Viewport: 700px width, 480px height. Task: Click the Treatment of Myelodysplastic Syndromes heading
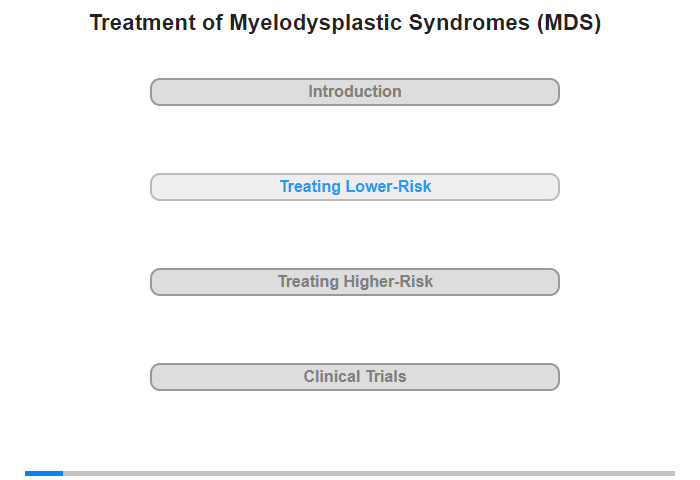click(x=345, y=23)
